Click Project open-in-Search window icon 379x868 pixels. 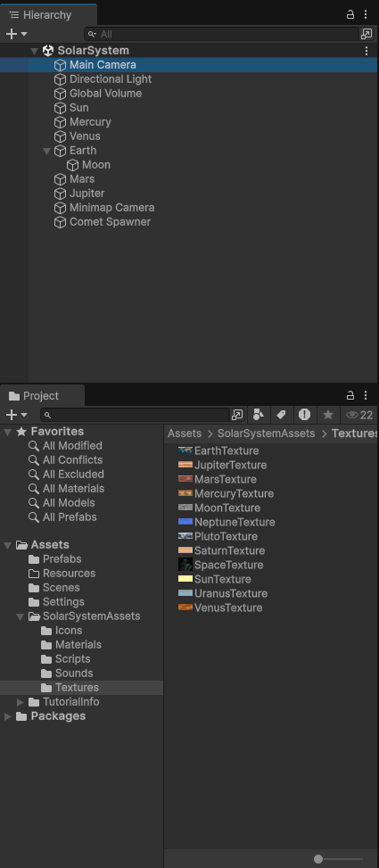tap(237, 415)
